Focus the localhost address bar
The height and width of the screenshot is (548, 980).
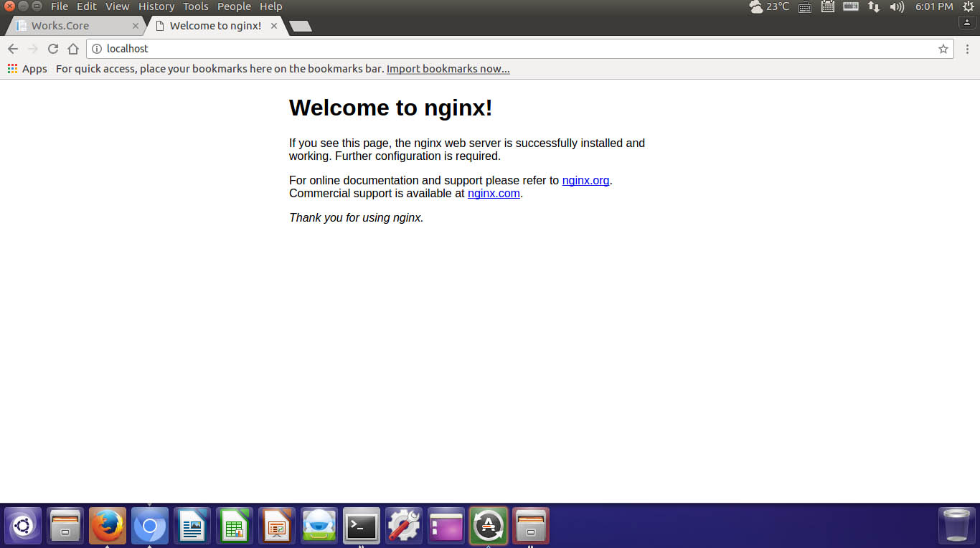tap(520, 49)
